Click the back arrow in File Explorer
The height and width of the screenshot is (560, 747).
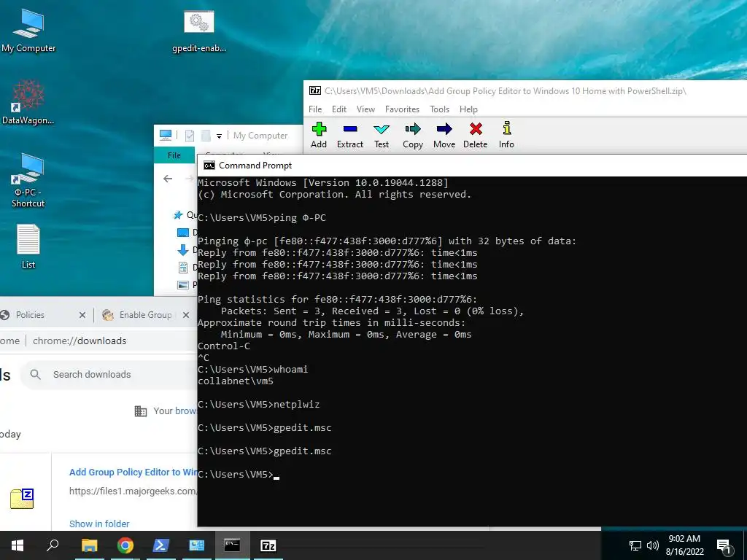click(168, 179)
